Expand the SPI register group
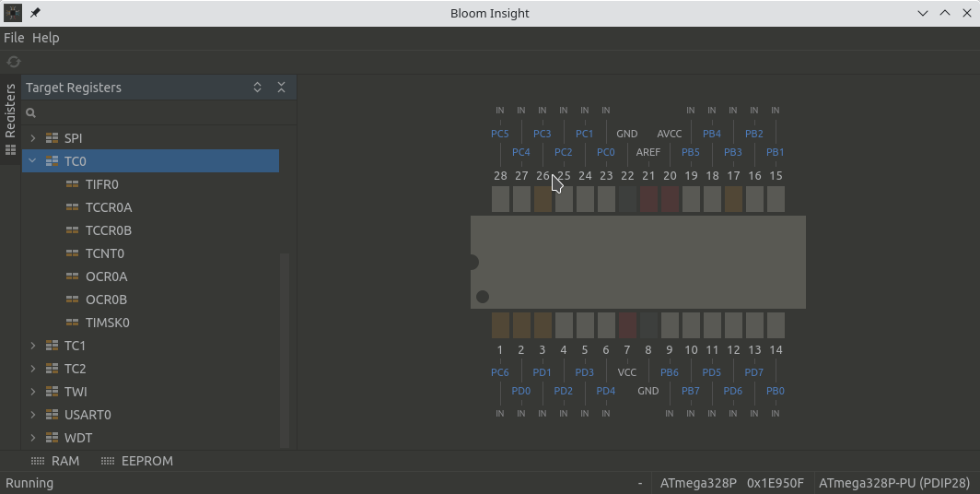This screenshot has width=980, height=494. click(33, 137)
